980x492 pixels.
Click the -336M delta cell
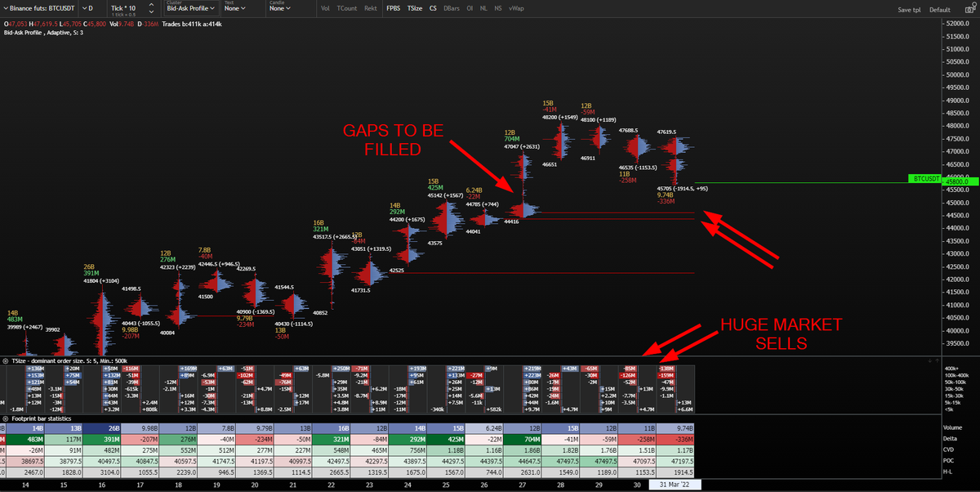click(677, 438)
